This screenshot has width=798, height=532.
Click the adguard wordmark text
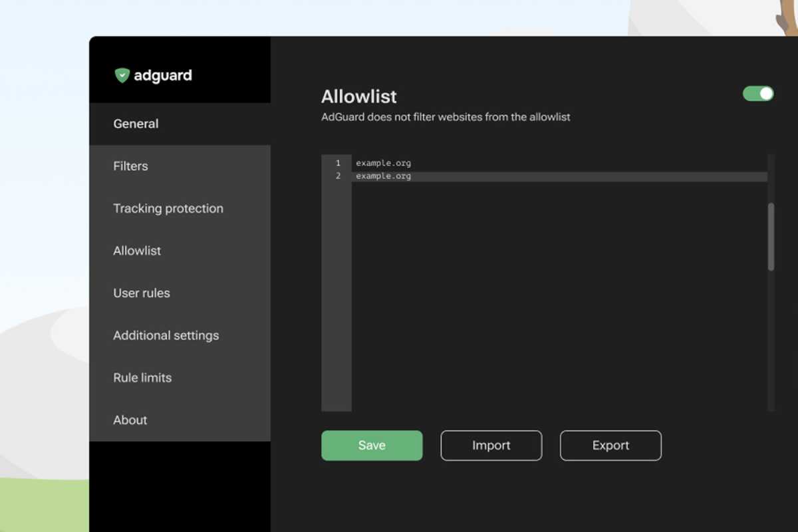pyautogui.click(x=163, y=76)
